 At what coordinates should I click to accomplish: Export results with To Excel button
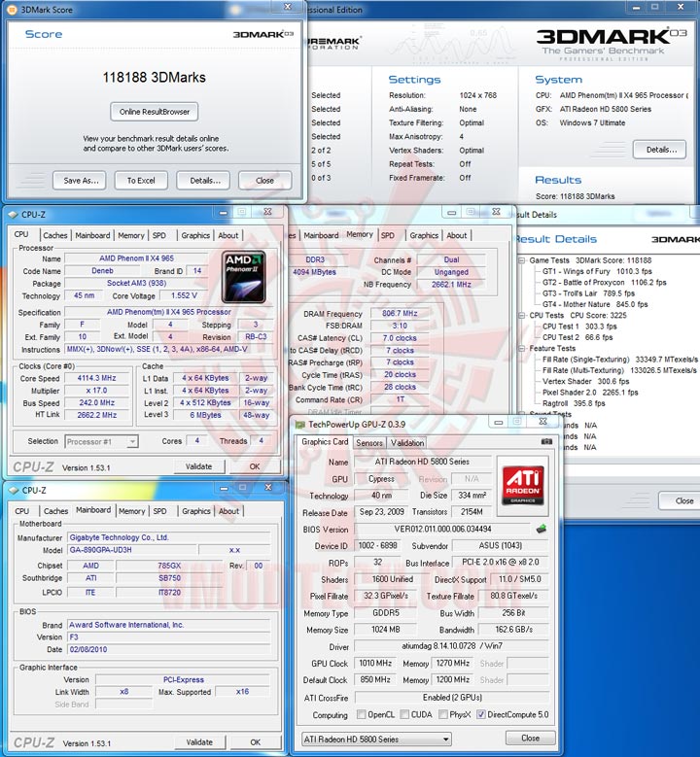[141, 180]
